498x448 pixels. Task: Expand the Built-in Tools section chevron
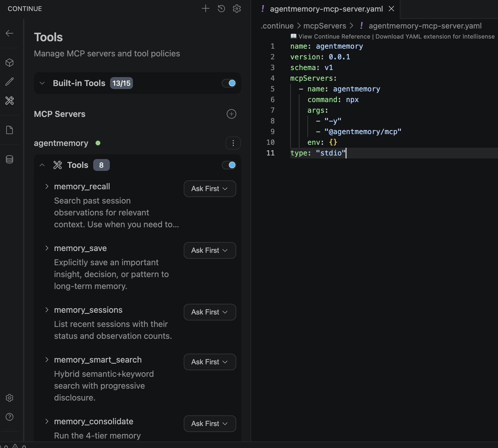[x=42, y=83]
